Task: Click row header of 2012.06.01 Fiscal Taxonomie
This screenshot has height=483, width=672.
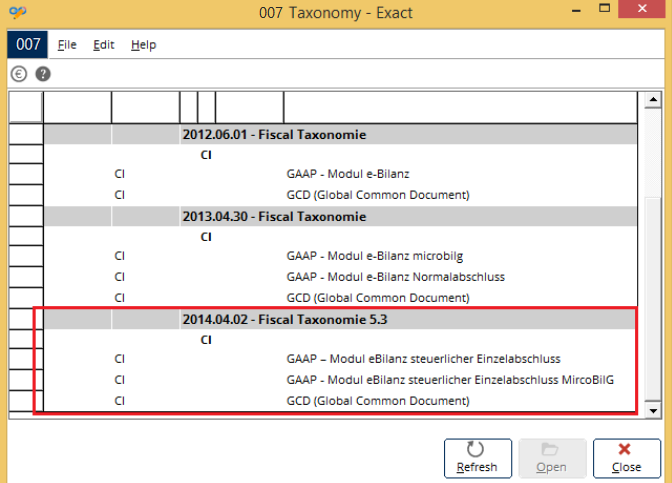Action: tap(26, 135)
